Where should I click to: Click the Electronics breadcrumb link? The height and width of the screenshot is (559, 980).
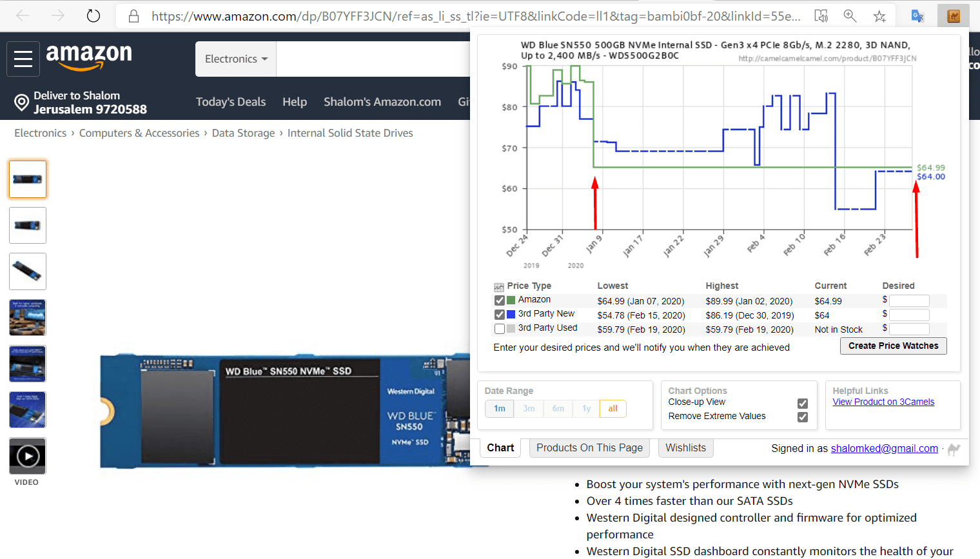pyautogui.click(x=41, y=133)
